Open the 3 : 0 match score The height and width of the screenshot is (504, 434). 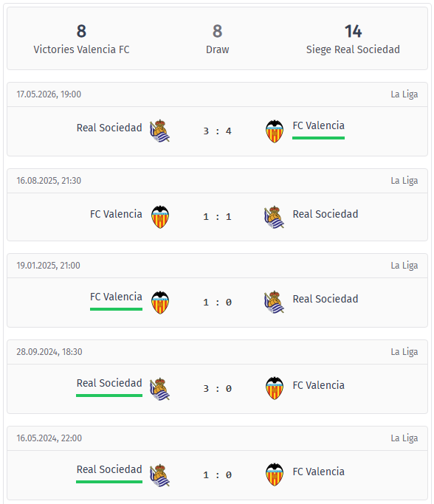tap(217, 389)
